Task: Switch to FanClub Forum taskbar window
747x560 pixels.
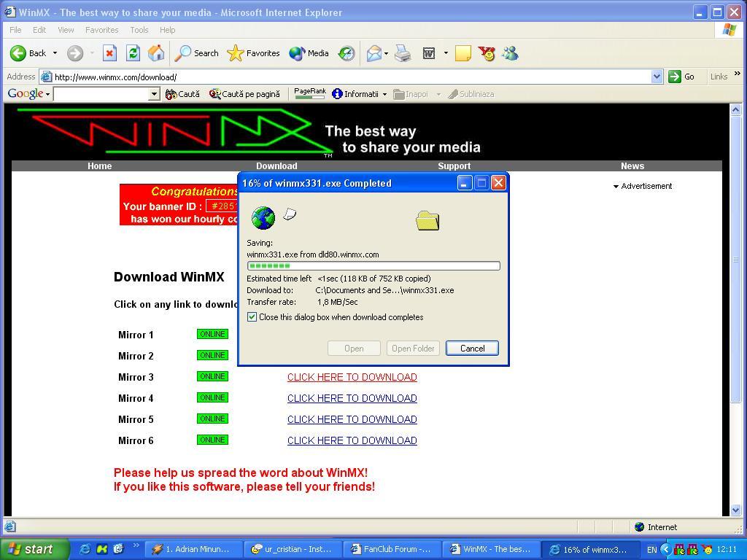Action: pyautogui.click(x=392, y=549)
